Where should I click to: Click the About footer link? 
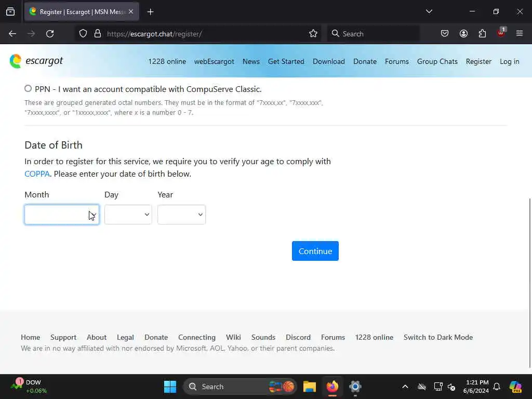97,337
